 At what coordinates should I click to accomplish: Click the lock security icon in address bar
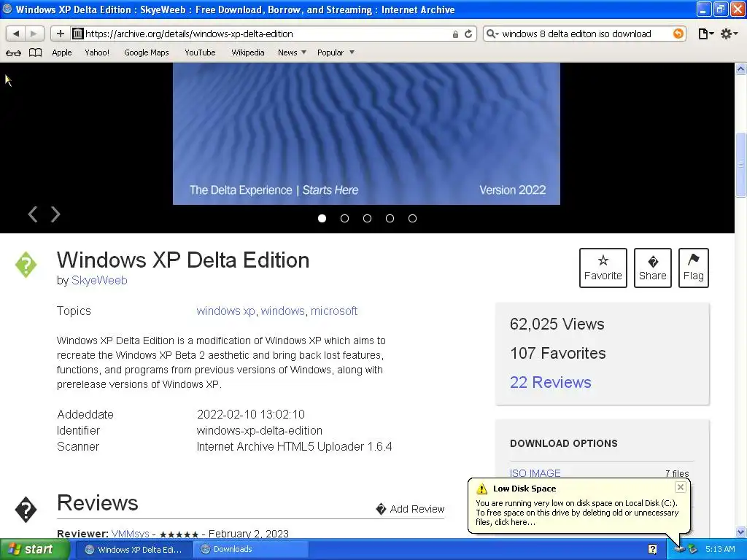tap(455, 34)
